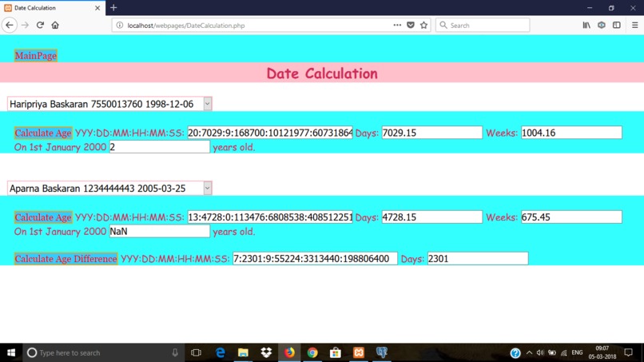Viewport: 644px width, 362px height.
Task: Go back to the previous page
Action: [10, 25]
